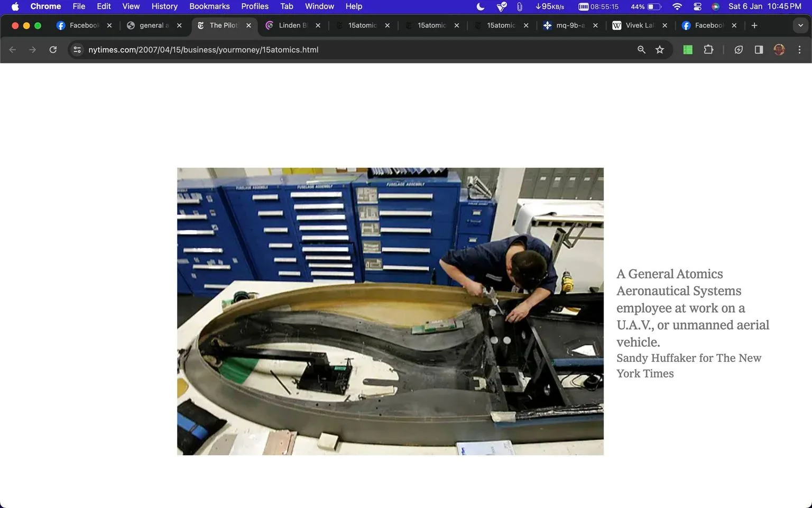Open the Edit menu

pyautogui.click(x=104, y=6)
